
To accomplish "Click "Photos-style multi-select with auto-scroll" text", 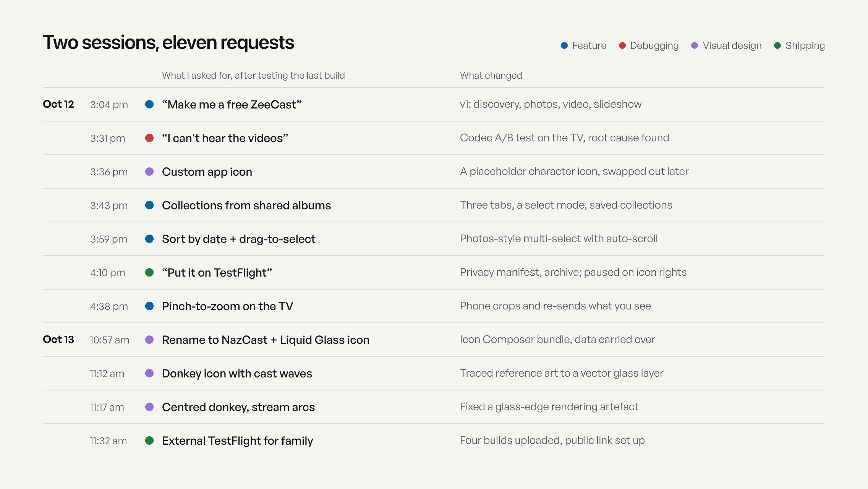I will click(x=559, y=239).
